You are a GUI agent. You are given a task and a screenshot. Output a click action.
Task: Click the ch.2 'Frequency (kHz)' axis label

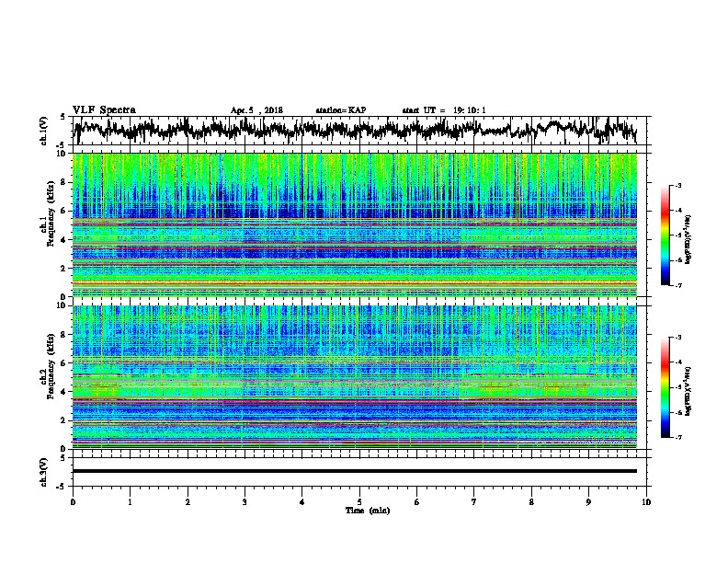pyautogui.click(x=51, y=366)
